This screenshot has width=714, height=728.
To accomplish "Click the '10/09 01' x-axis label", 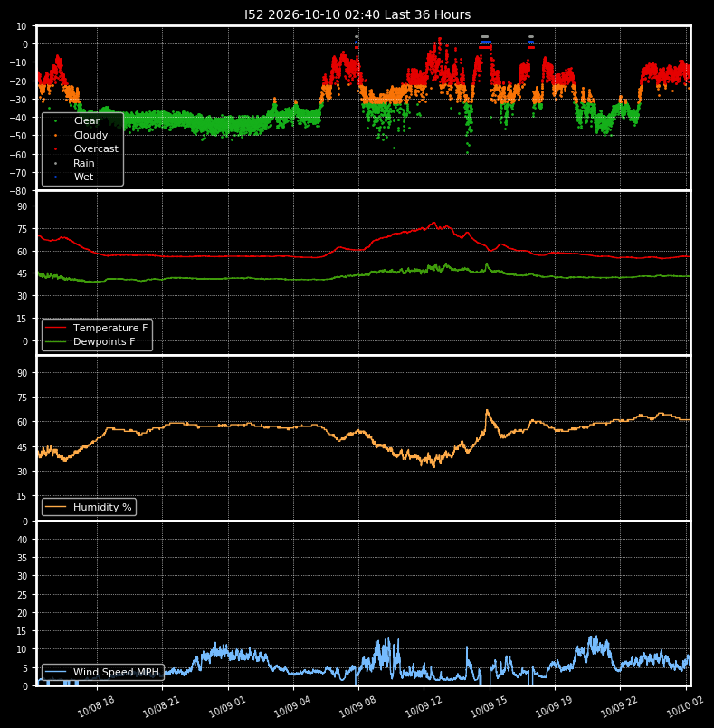I will [227, 706].
